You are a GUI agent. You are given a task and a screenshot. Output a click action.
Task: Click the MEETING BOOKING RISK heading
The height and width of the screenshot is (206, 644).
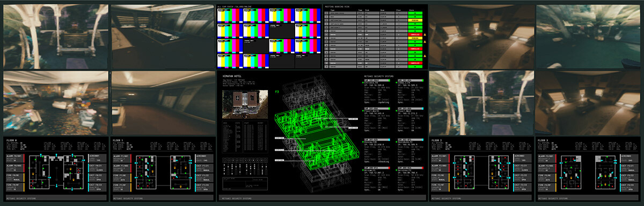pos(338,6)
